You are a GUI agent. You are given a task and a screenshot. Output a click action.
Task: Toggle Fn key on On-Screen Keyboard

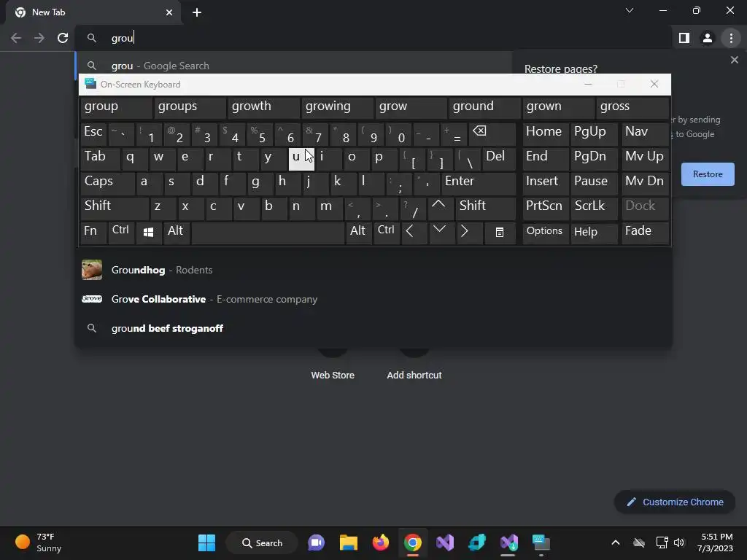point(93,233)
